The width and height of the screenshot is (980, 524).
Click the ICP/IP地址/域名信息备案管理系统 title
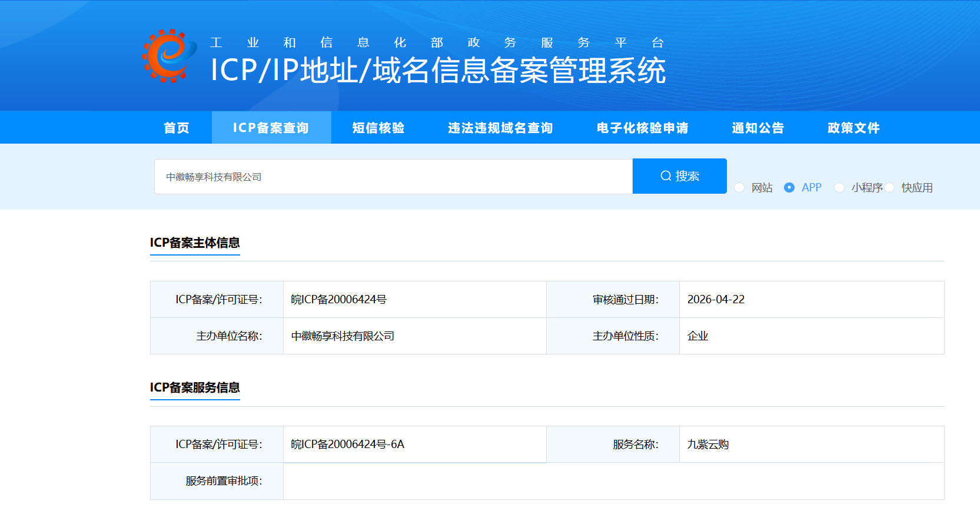[438, 71]
